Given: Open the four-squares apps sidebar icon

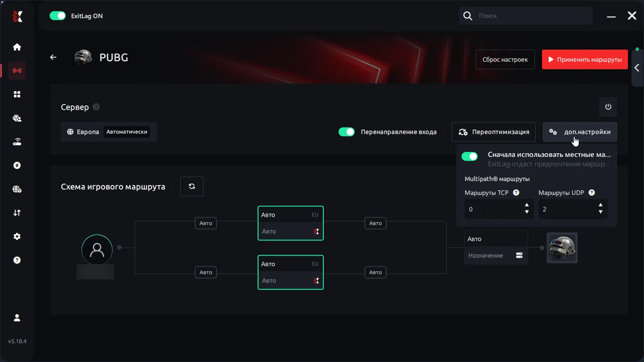Looking at the screenshot, I should [17, 94].
